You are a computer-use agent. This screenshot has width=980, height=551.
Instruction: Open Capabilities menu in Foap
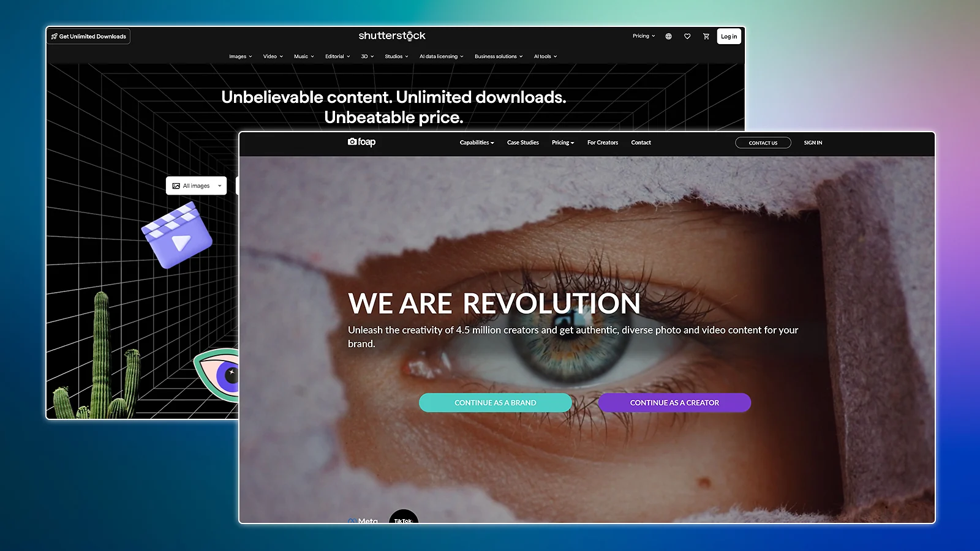[x=477, y=143]
